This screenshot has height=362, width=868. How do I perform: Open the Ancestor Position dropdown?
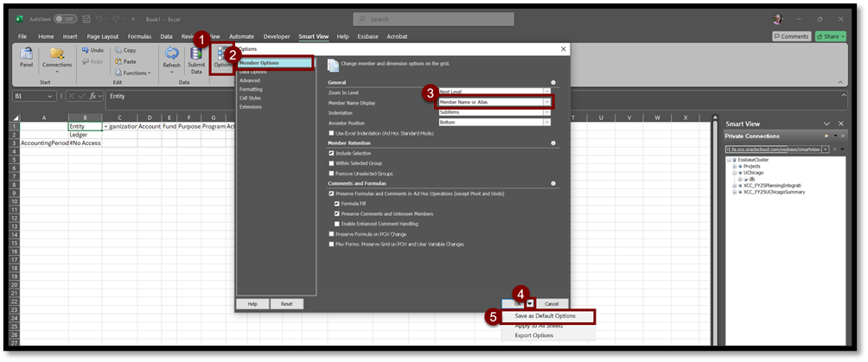546,123
